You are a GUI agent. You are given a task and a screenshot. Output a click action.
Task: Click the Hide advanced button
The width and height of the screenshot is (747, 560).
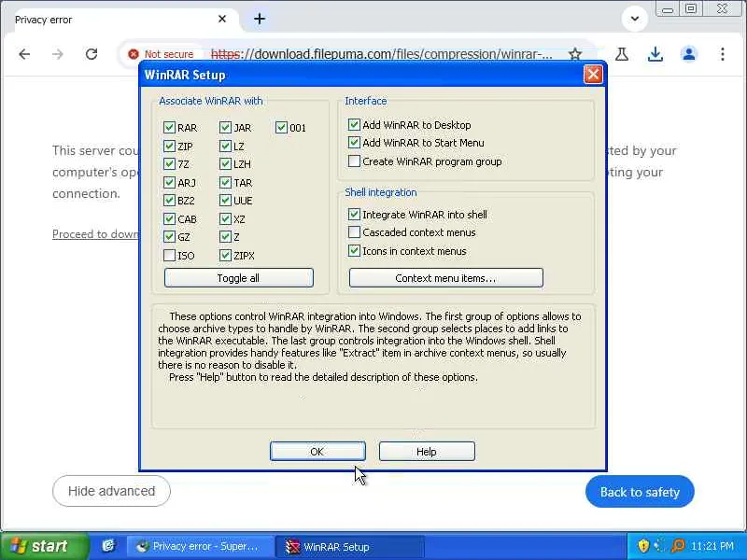click(x=111, y=491)
